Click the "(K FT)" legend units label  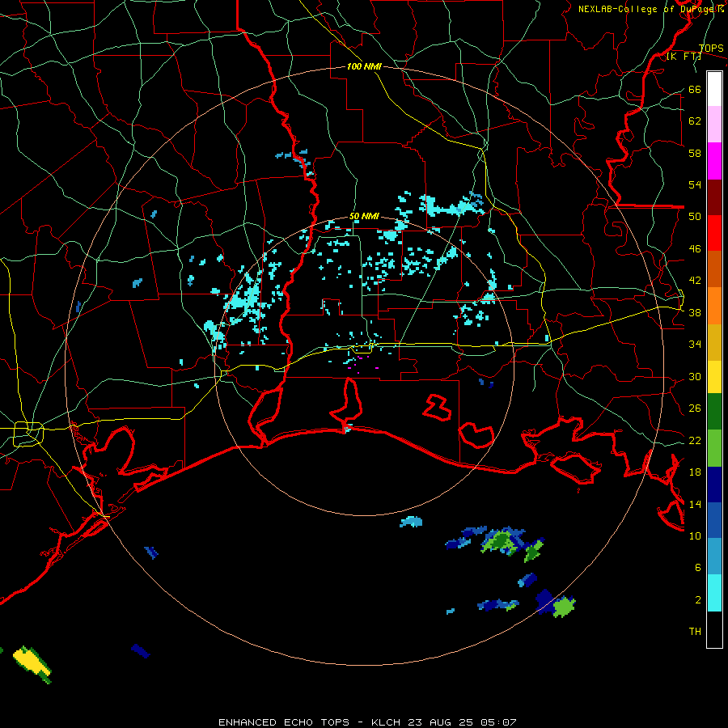(x=684, y=56)
